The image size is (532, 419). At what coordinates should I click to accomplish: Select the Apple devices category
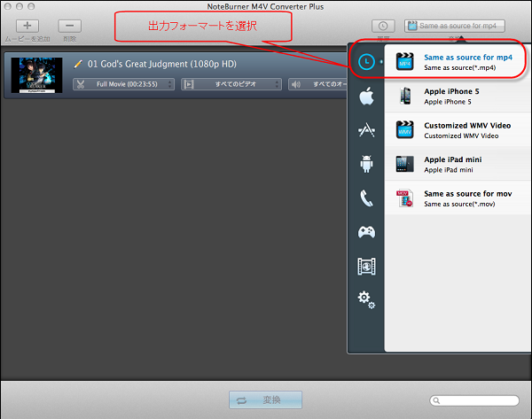pos(366,96)
